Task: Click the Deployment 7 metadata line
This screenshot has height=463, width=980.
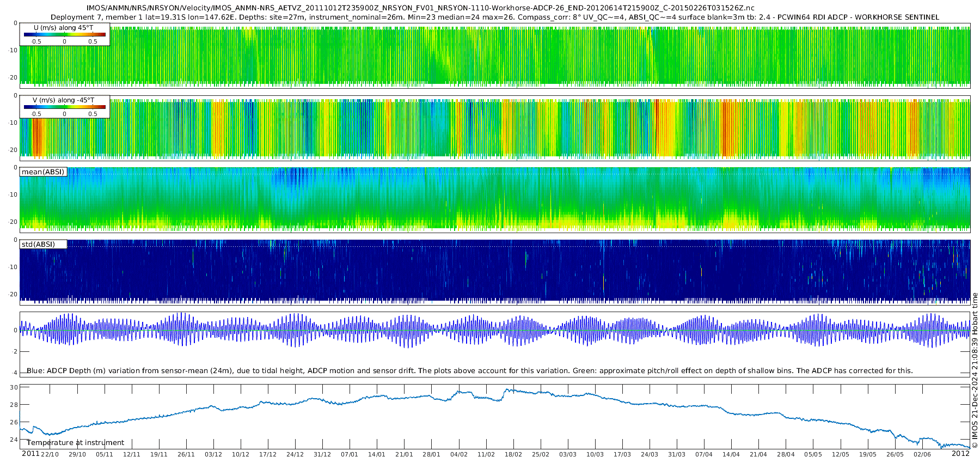Action: tap(494, 17)
